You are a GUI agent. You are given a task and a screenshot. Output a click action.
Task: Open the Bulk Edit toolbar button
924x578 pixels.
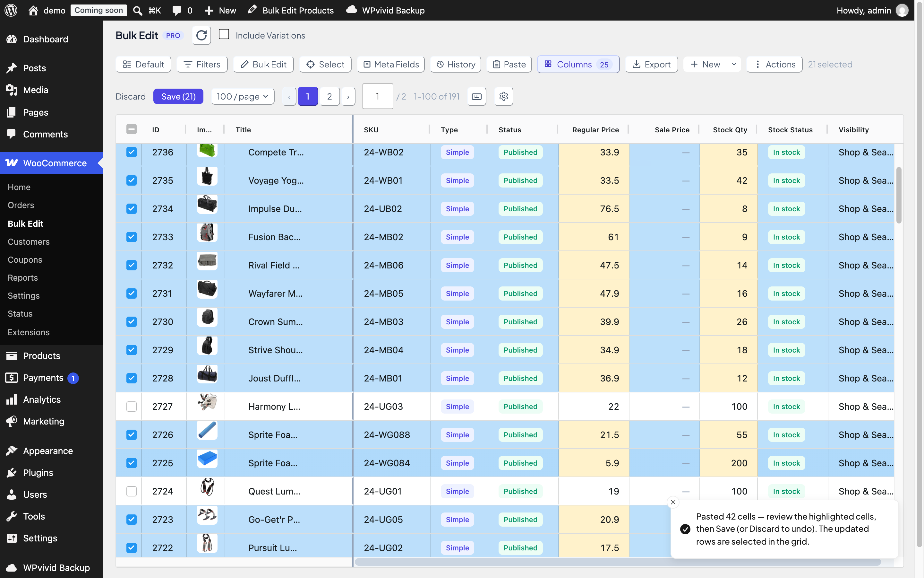pos(263,64)
